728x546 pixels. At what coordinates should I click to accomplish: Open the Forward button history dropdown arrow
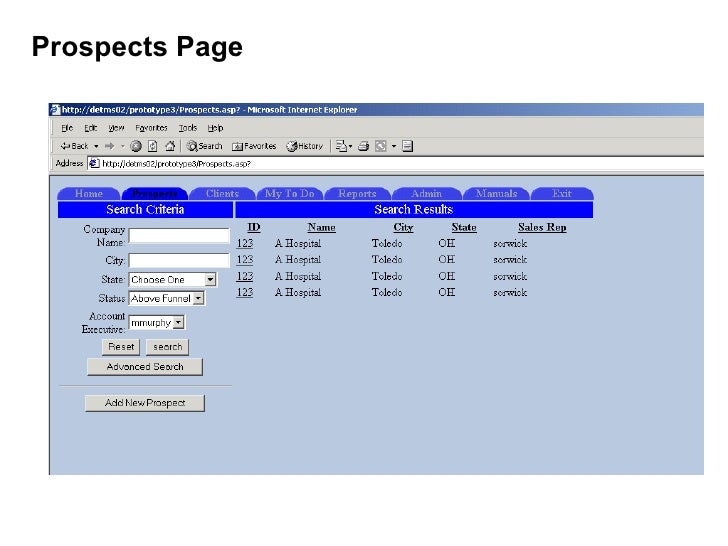(x=123, y=146)
